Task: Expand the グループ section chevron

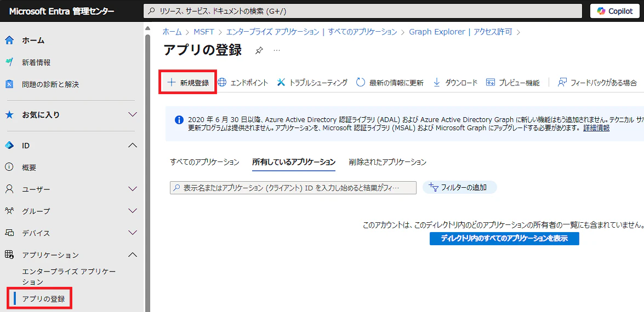Action: click(x=132, y=211)
